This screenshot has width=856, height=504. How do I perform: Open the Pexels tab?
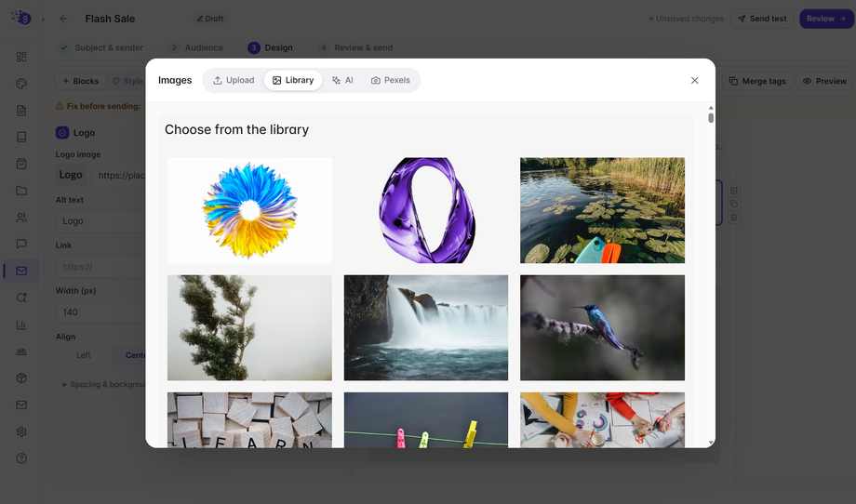click(x=391, y=80)
